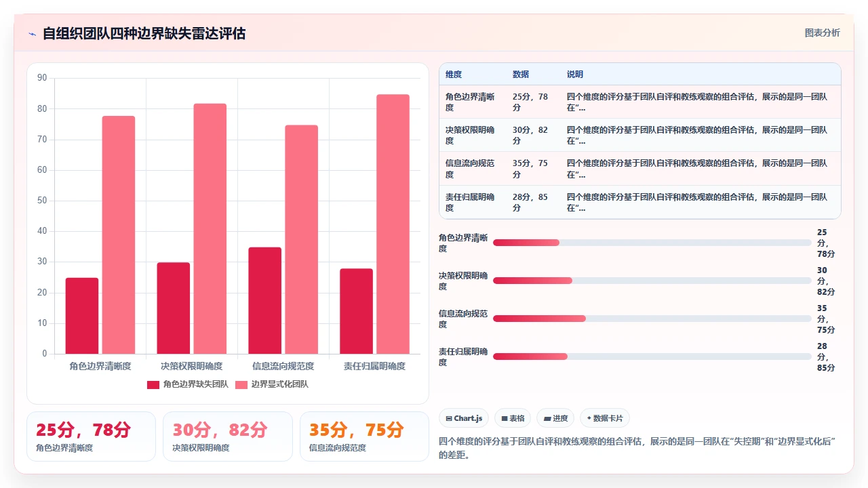Click the description cell in 责任归属明确度 row
The width and height of the screenshot is (868, 488).
tap(701, 202)
